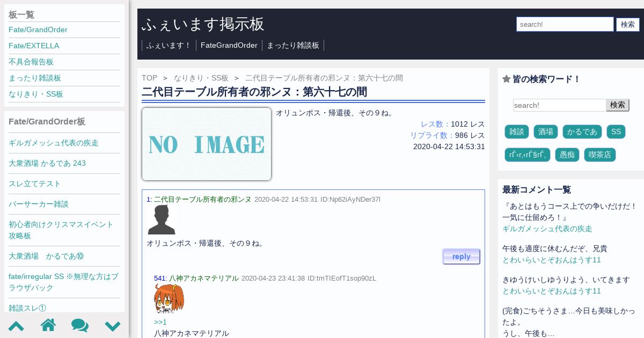Click the scroll-down chevron in the bottom bar
The width and height of the screenshot is (644, 338).
113,326
